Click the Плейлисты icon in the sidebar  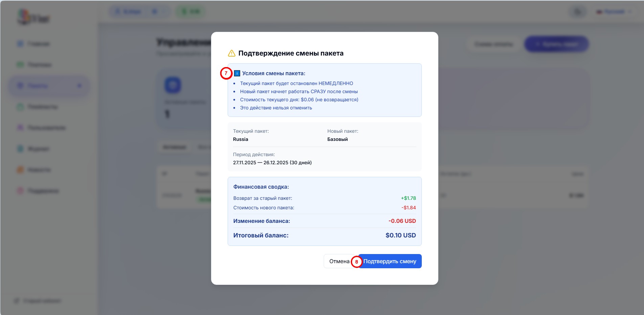pos(20,107)
